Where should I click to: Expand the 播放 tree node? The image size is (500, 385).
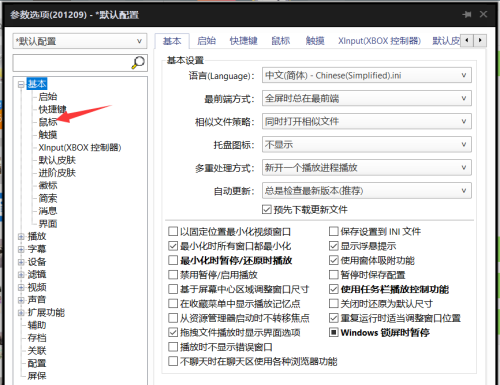click(x=21, y=237)
